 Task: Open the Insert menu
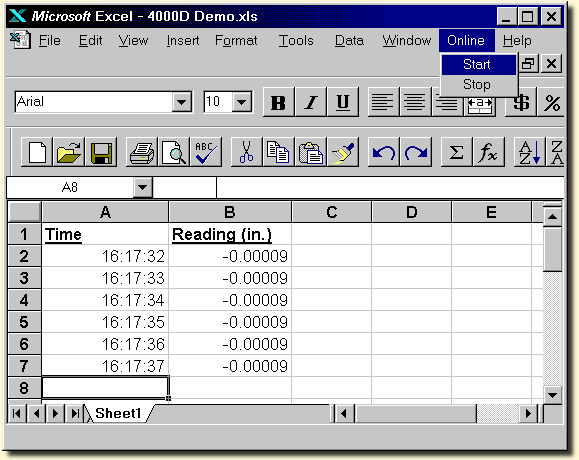point(183,40)
